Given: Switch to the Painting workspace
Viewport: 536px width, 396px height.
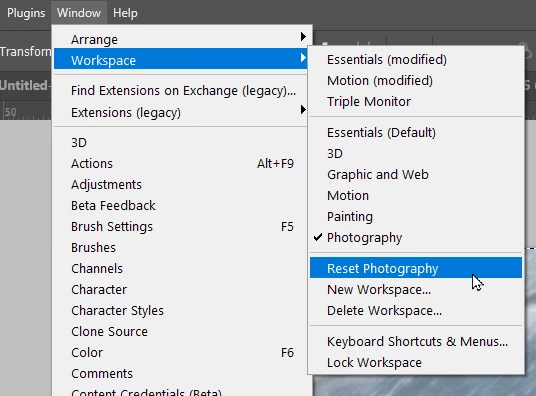Looking at the screenshot, I should (416, 216).
